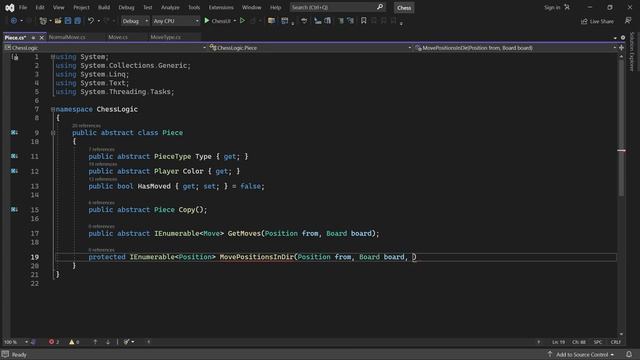The height and width of the screenshot is (360, 640).
Task: Click the Save All icon
Action: click(x=77, y=21)
